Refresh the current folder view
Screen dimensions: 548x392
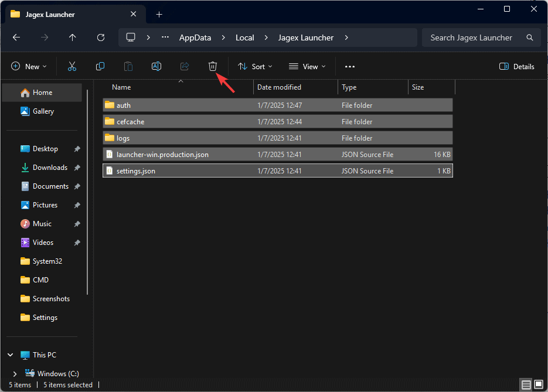tap(101, 38)
